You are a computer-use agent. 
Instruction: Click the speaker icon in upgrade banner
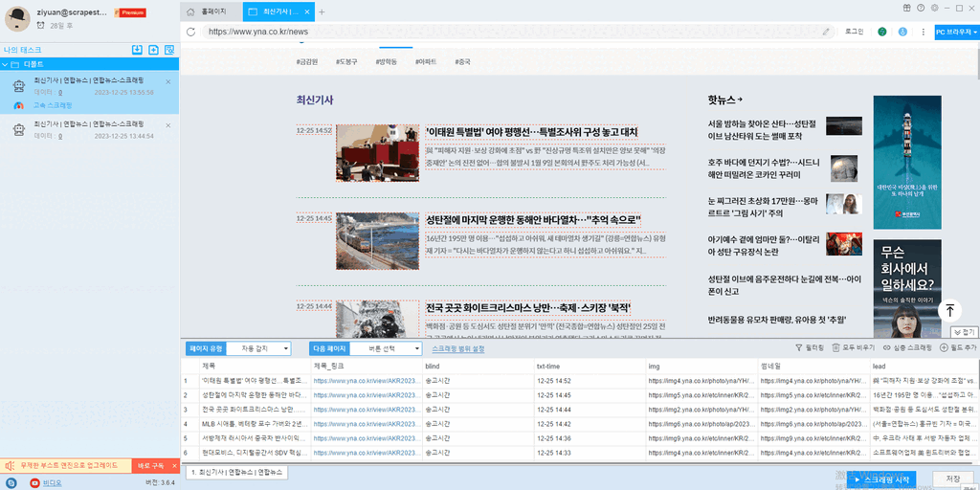tap(10, 466)
